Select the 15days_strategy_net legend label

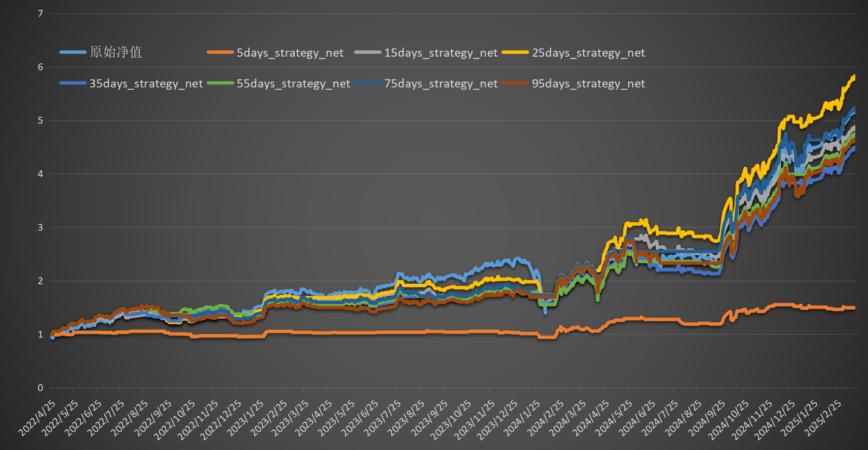tap(441, 53)
